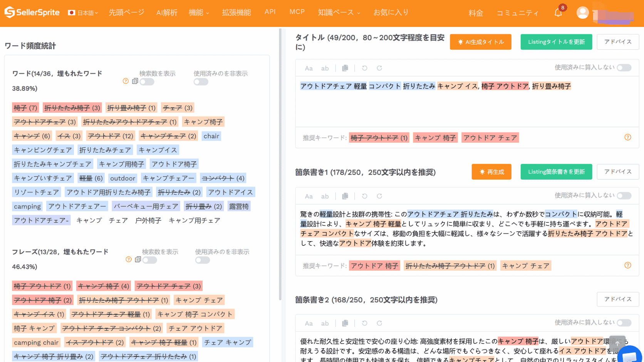Screen dimensions: 644x362
Task: Click the copy icon in the 箇条書き2 toolbar
Action: tap(345, 324)
